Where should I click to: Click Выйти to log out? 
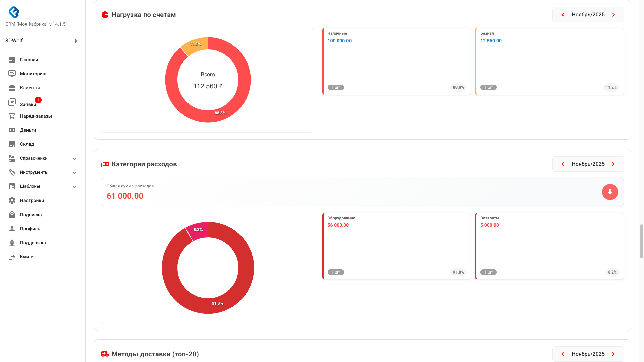[27, 257]
